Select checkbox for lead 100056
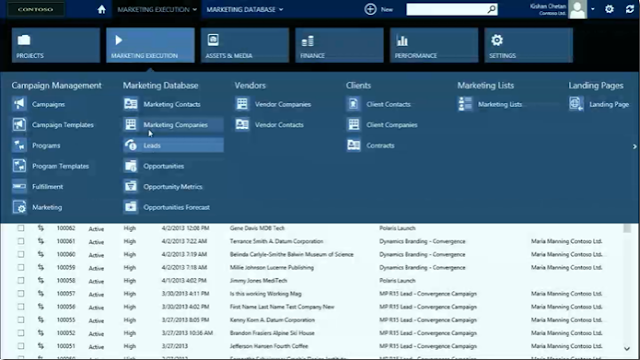 (x=21, y=307)
